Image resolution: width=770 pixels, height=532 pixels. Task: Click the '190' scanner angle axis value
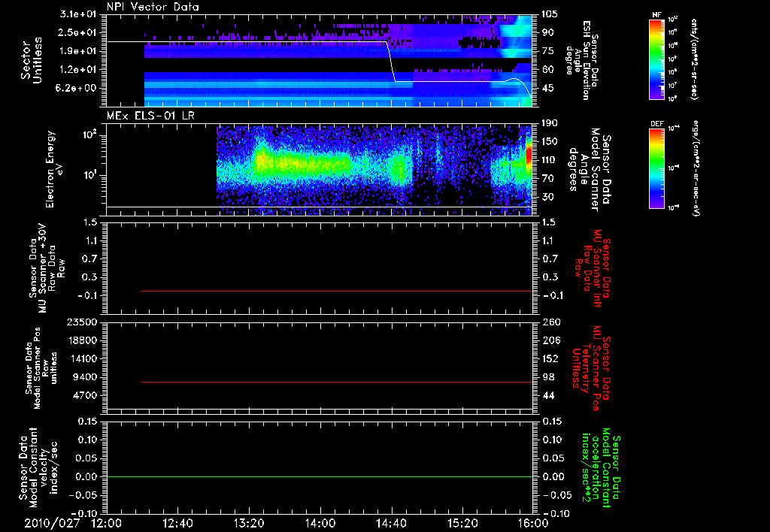[550, 123]
